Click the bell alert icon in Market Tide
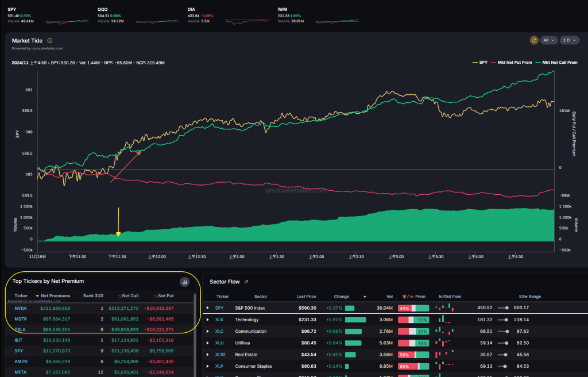 (534, 40)
